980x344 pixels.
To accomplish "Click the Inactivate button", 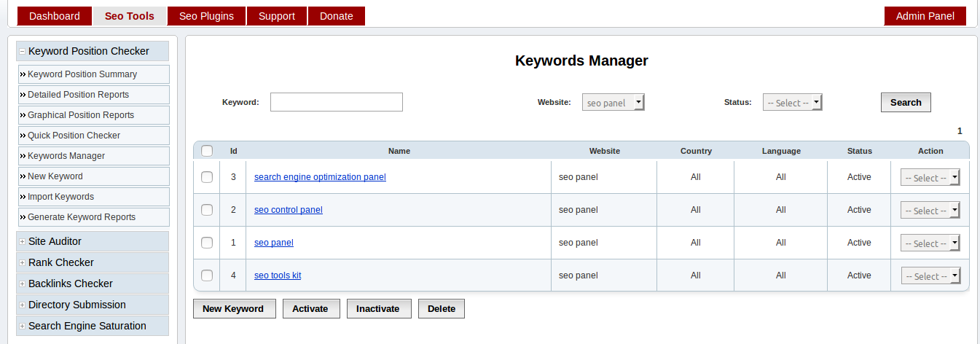I will coord(378,308).
